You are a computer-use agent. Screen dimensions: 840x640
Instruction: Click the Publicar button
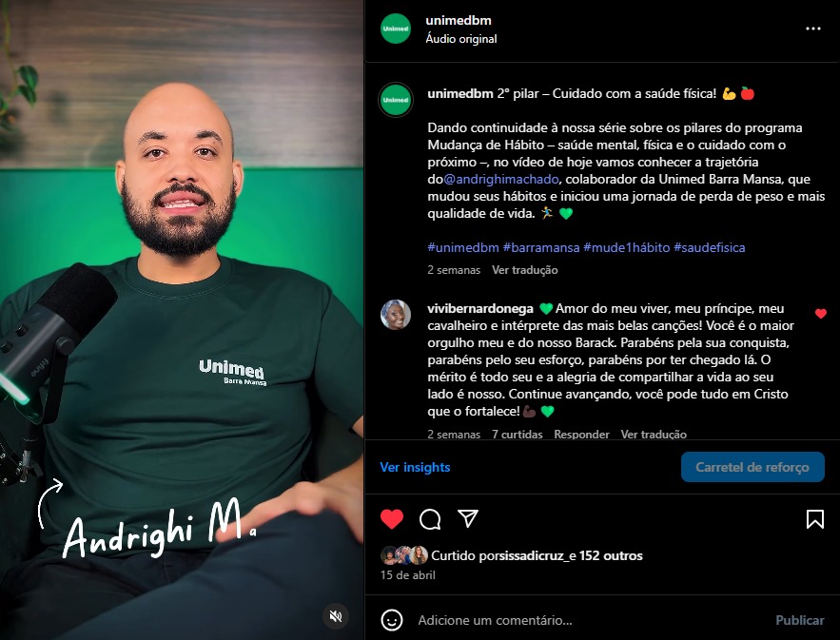point(800,620)
